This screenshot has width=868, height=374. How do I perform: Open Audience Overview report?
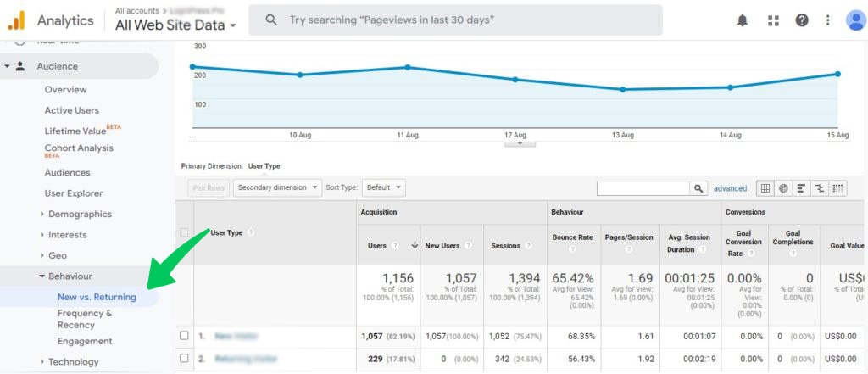66,90
